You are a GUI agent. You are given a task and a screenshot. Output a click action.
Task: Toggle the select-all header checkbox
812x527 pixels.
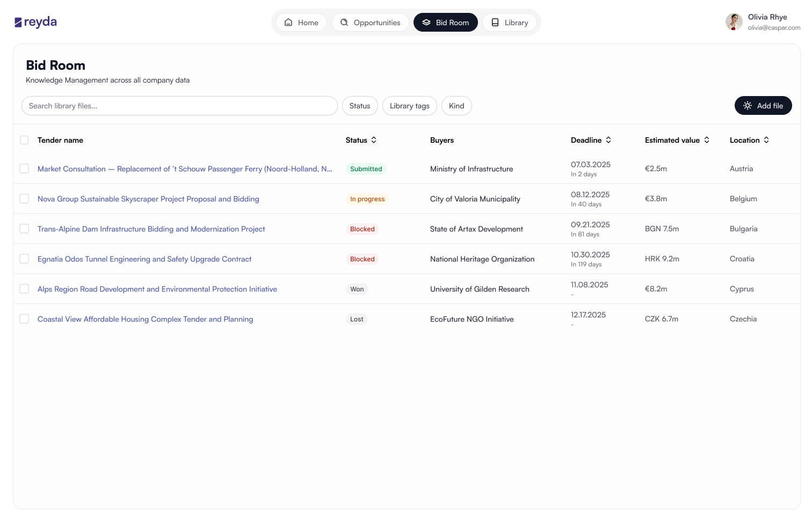click(x=24, y=140)
